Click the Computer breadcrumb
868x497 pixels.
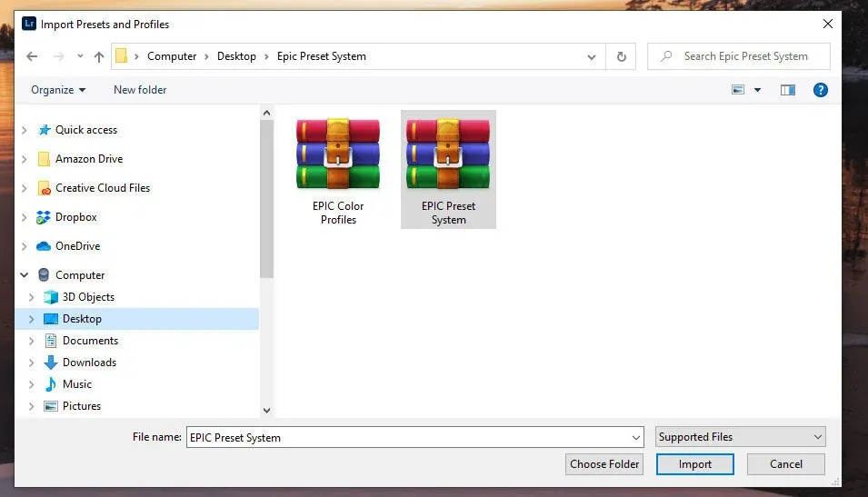click(172, 56)
